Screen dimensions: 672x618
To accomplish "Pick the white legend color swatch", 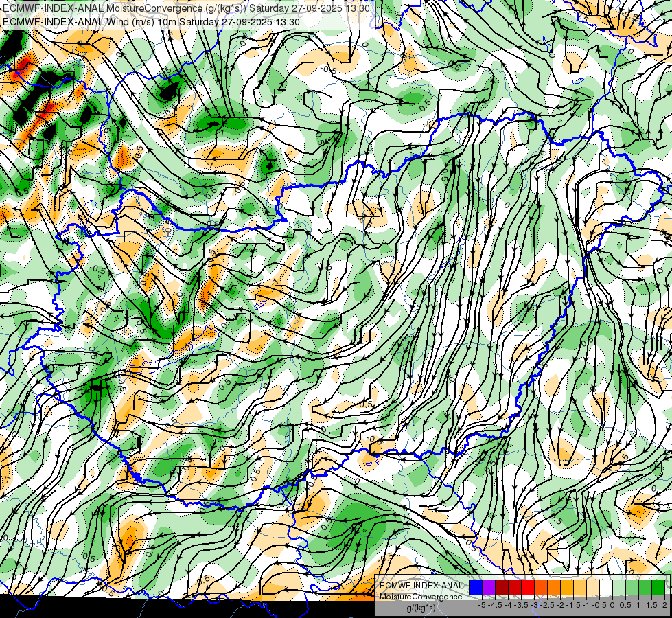I will pyautogui.click(x=606, y=588).
